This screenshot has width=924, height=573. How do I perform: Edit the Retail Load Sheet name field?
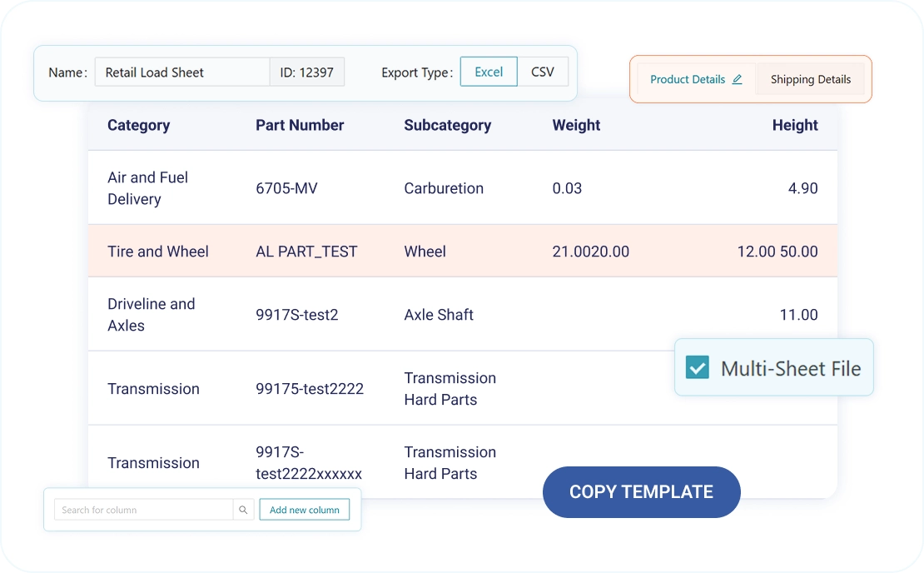click(x=181, y=72)
